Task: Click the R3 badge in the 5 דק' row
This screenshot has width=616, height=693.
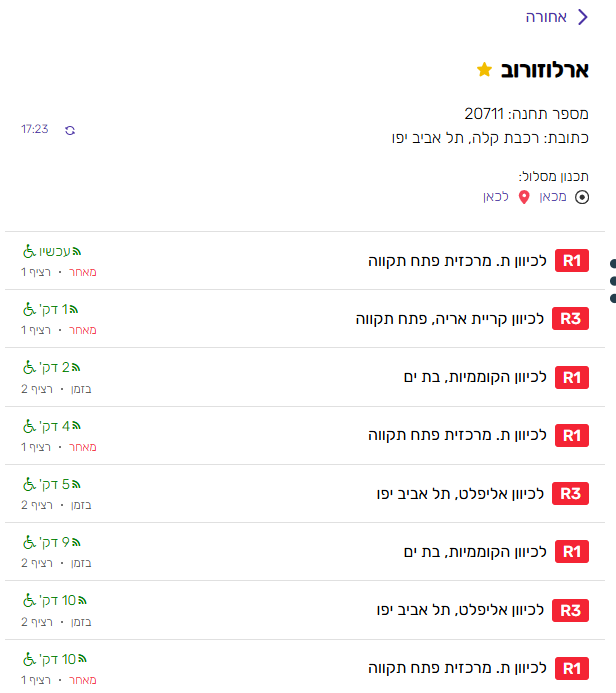Action: pyautogui.click(x=570, y=493)
